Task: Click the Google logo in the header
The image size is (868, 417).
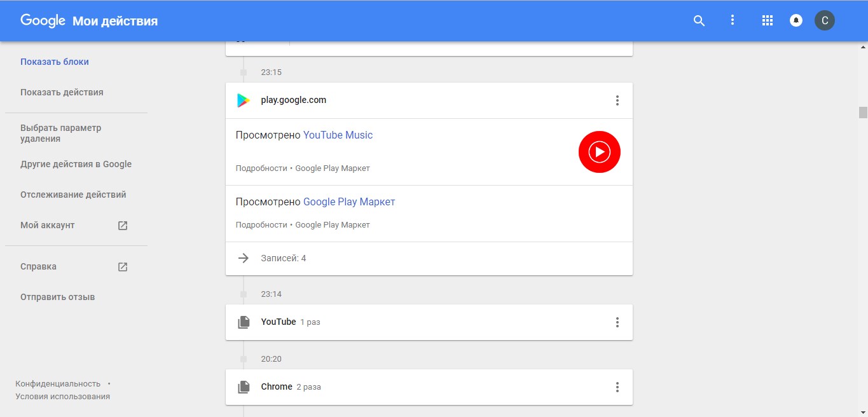Action: [x=43, y=20]
